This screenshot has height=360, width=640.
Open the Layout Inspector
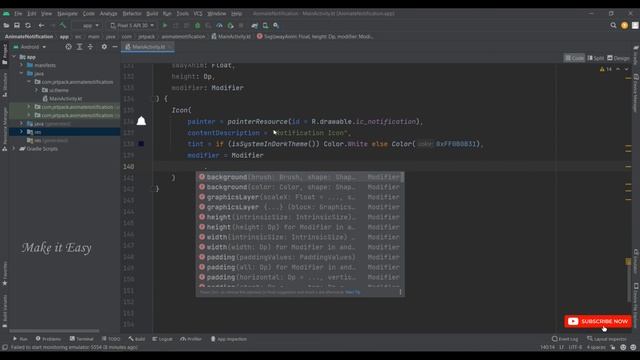pos(607,339)
